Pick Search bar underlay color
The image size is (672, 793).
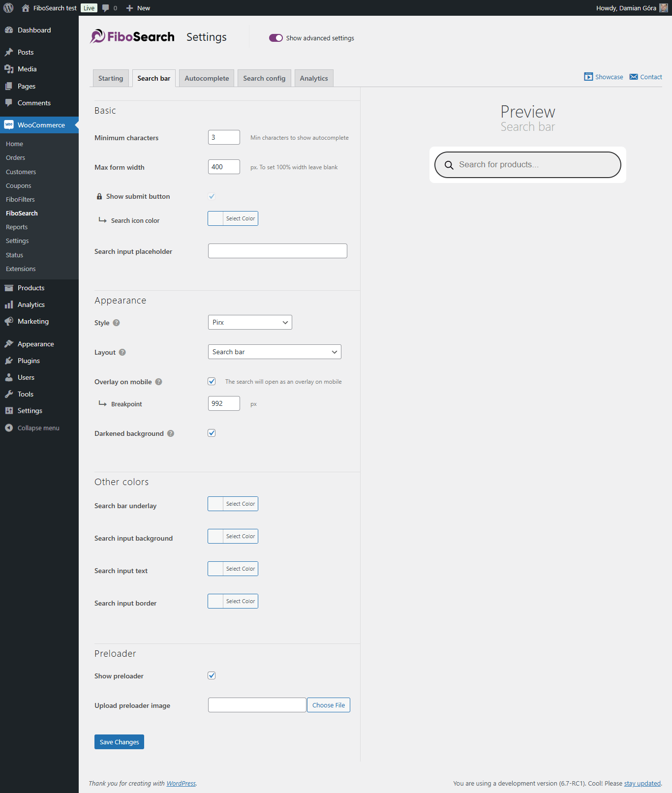(x=233, y=504)
